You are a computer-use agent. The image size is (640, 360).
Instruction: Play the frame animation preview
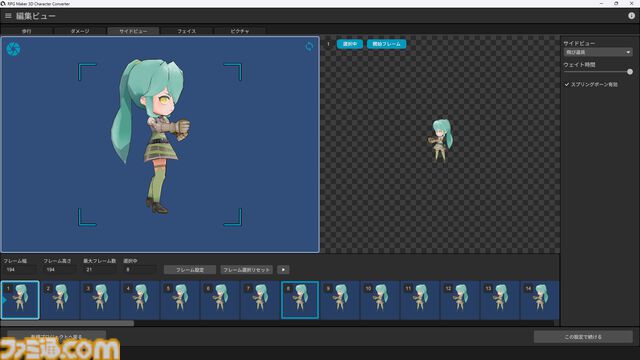[283, 270]
